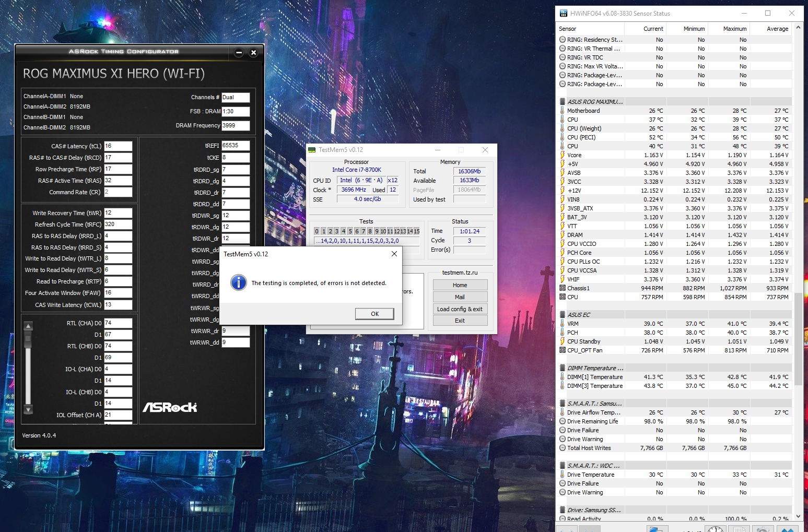The image size is (808, 532).
Task: Click the TestMem5 app icon in title bar
Action: pos(312,150)
